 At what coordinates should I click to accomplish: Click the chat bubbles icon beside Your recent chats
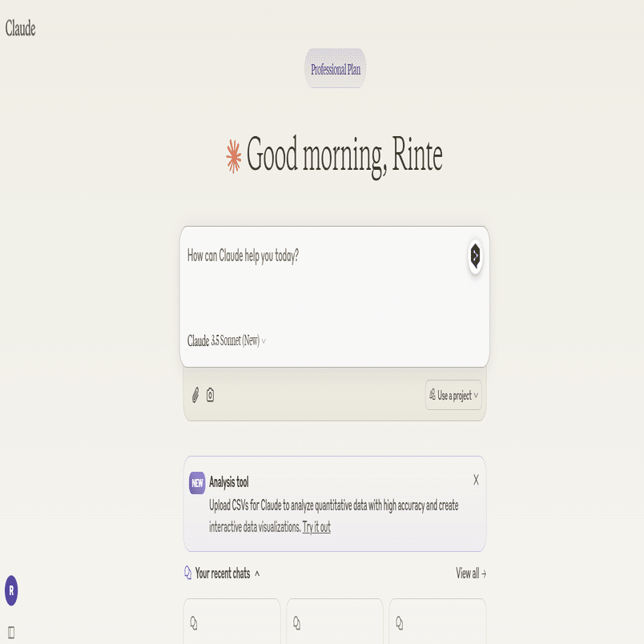click(187, 573)
